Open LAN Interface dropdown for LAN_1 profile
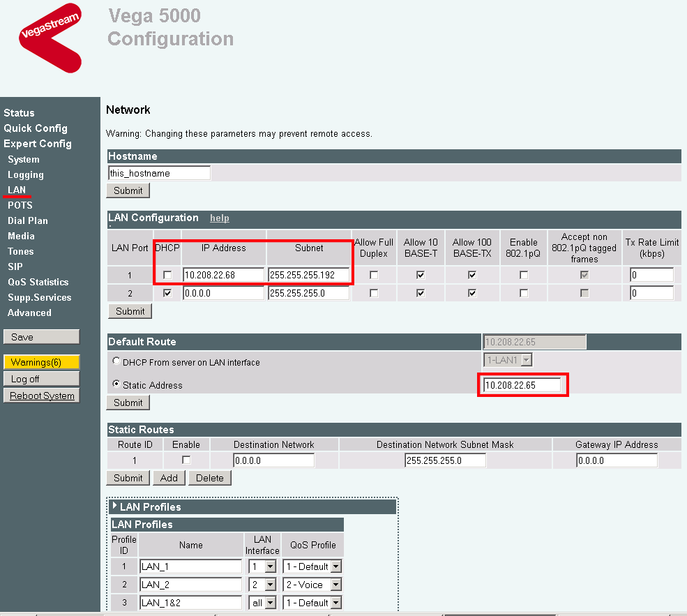The image size is (687, 616). [x=262, y=566]
